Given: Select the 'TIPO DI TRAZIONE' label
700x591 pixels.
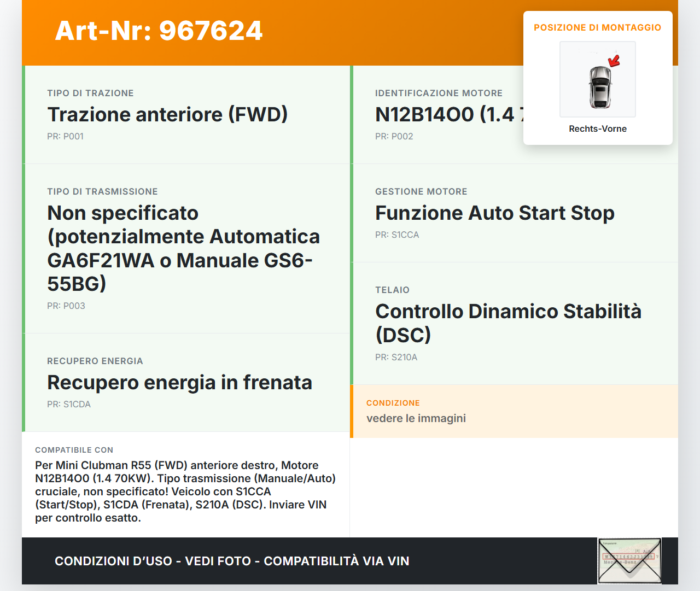Looking at the screenshot, I should coord(90,93).
